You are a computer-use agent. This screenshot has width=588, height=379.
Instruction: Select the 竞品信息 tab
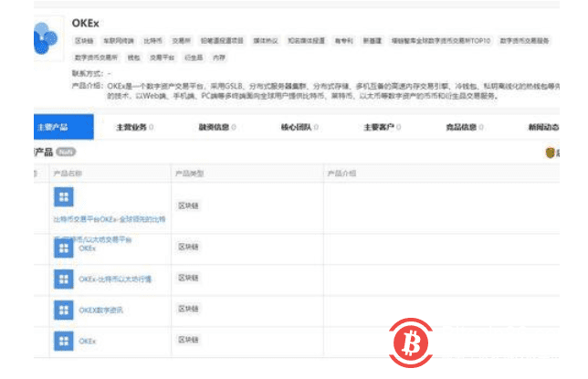[465, 127]
